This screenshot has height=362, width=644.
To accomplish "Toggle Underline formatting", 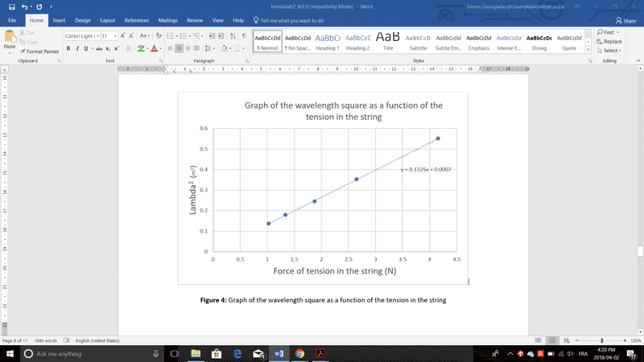I will point(87,49).
